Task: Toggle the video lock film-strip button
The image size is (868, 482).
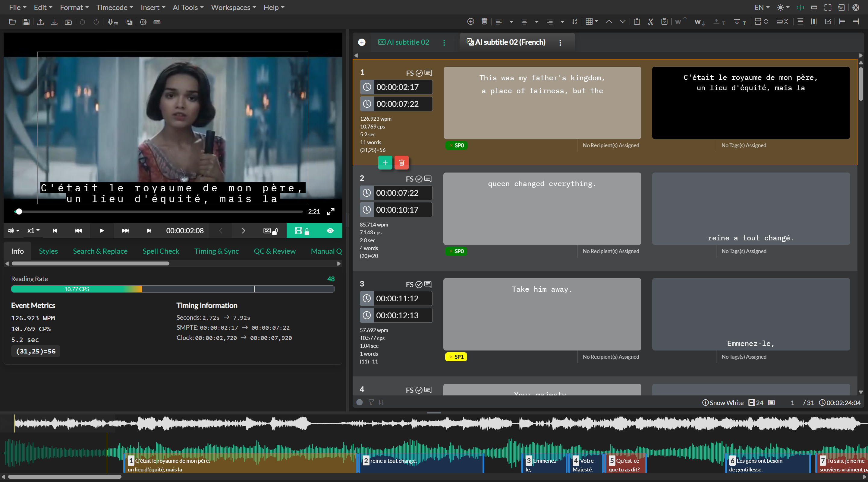Action: (302, 231)
